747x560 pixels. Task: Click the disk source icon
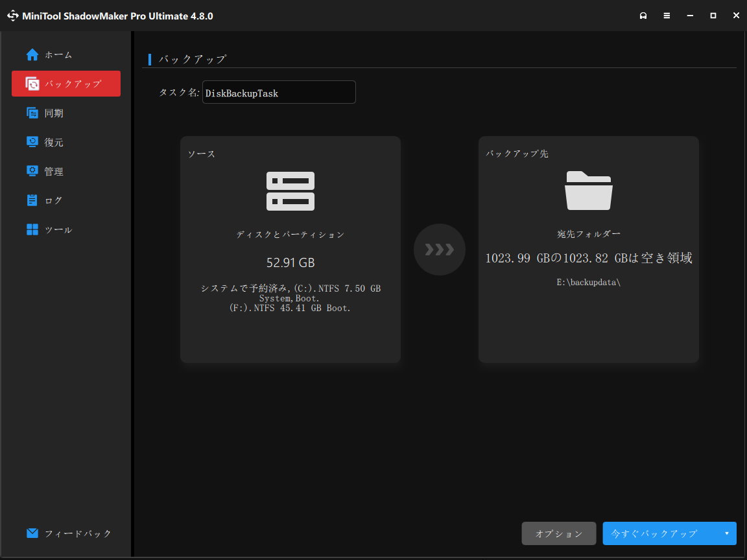[x=290, y=191]
